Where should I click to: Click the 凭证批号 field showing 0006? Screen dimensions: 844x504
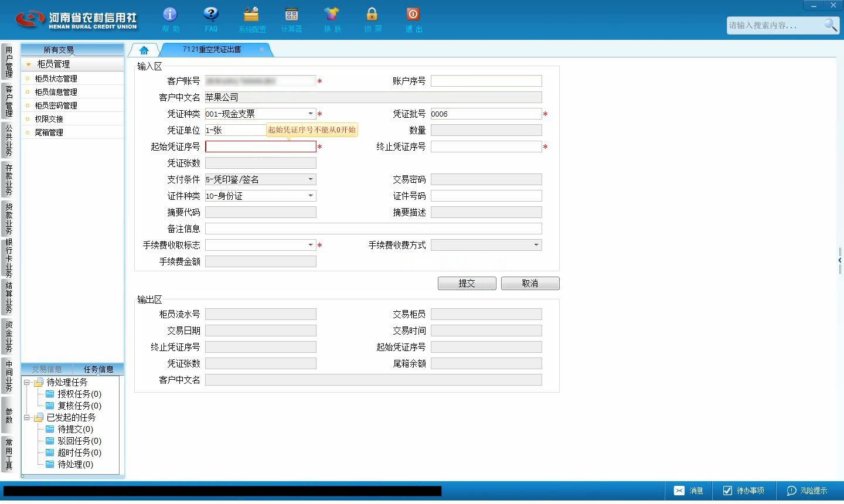pos(486,114)
